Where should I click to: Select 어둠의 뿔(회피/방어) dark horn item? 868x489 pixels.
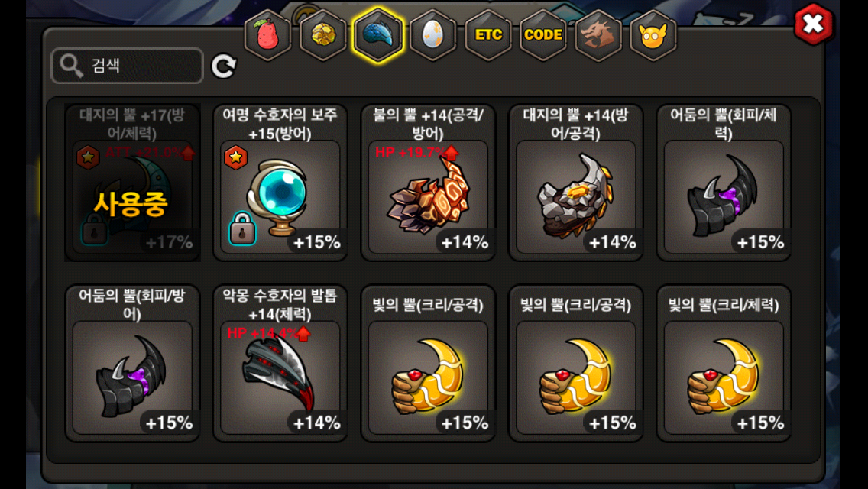(x=132, y=363)
